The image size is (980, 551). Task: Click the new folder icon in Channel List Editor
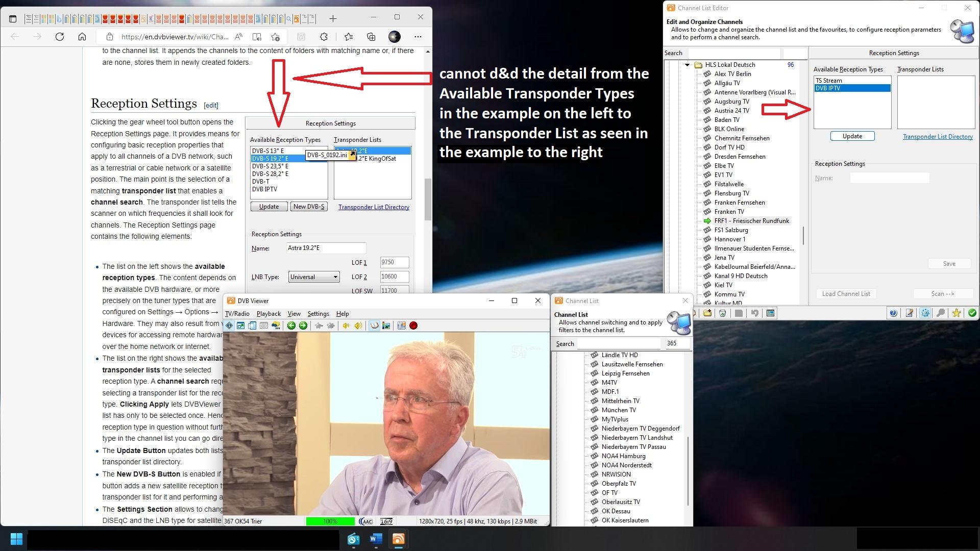click(x=707, y=313)
